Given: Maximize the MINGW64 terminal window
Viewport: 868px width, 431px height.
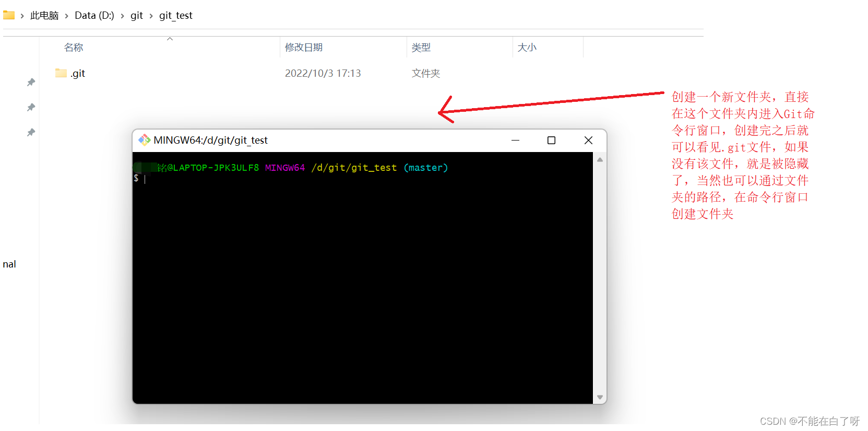Looking at the screenshot, I should pyautogui.click(x=551, y=140).
